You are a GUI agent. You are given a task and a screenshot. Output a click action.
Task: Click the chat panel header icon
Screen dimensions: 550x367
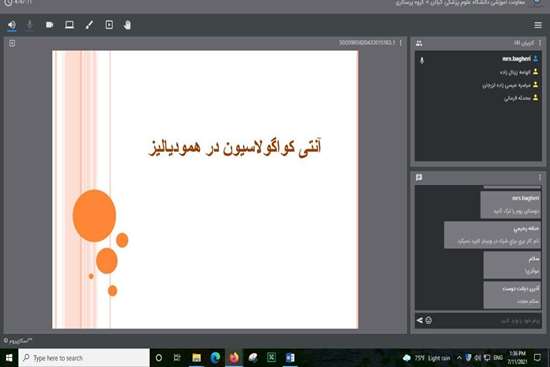point(419,177)
